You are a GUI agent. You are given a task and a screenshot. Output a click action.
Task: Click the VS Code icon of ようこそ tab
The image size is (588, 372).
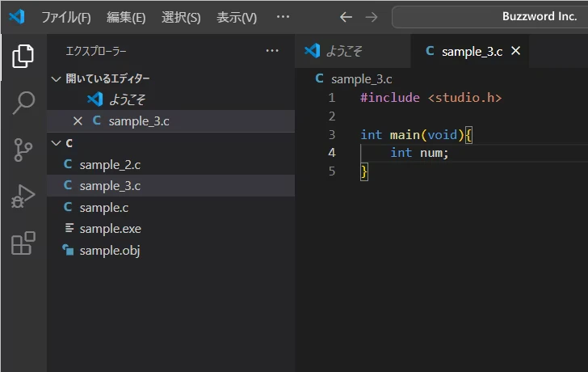[x=312, y=51]
